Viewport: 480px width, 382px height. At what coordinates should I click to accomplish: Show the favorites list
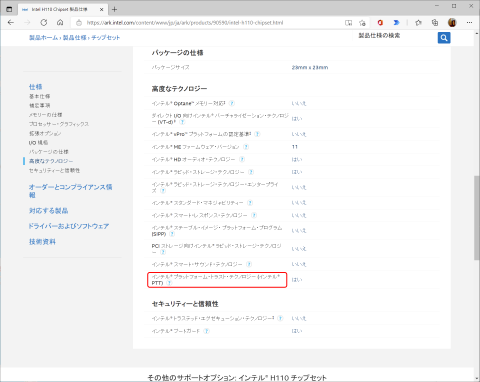pos(418,23)
